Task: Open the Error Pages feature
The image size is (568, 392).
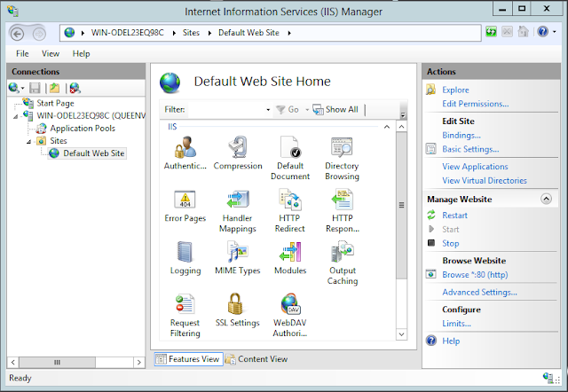Action: [185, 206]
